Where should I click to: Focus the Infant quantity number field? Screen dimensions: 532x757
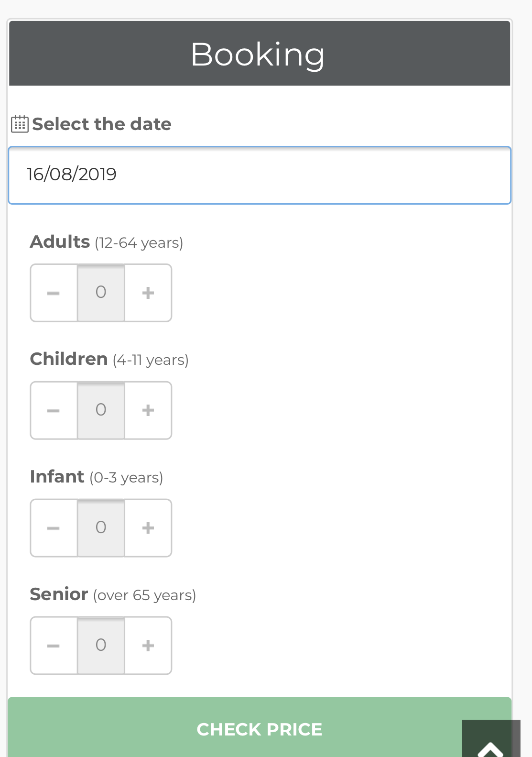coord(101,528)
